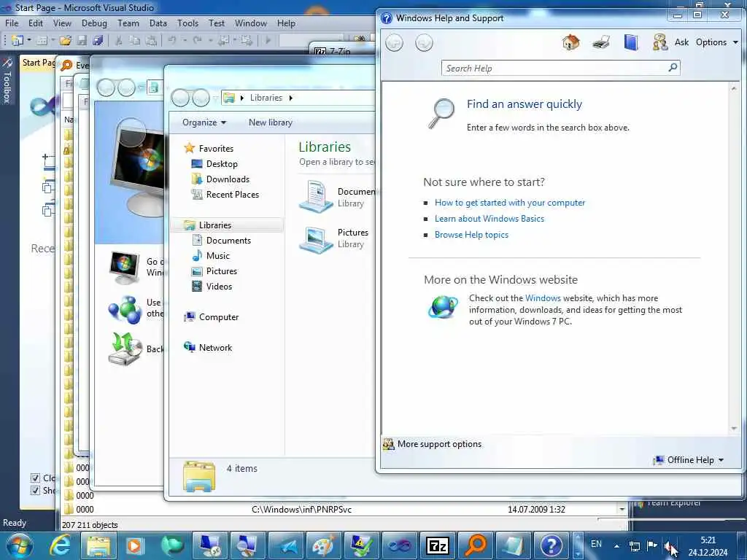Open the Debug menu in Visual Studio

pyautogui.click(x=94, y=23)
